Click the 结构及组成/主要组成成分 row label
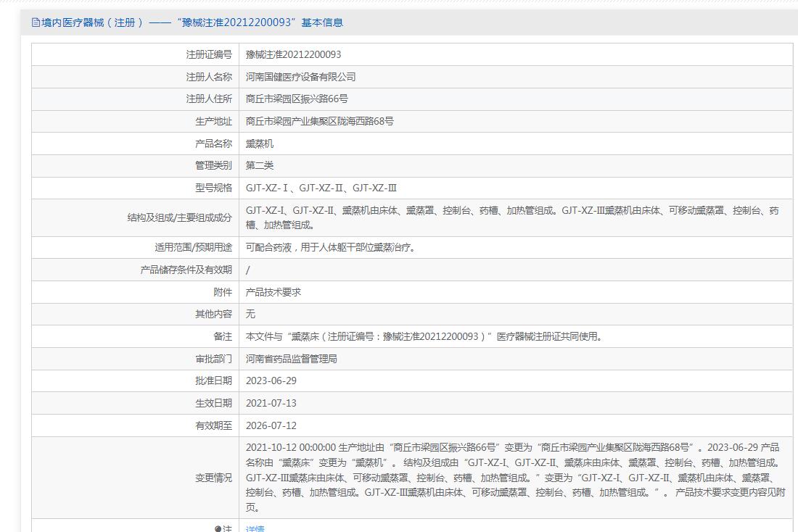This screenshot has height=532, width=798. pyautogui.click(x=179, y=217)
